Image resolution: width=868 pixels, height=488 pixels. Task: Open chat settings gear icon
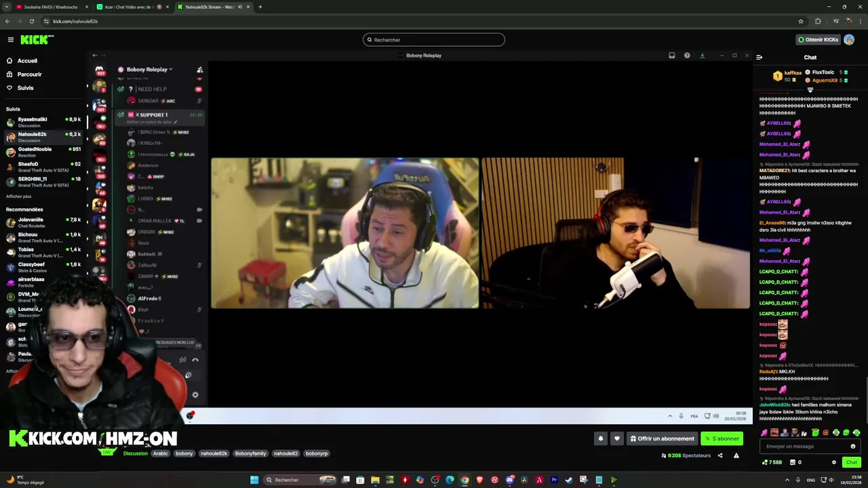(834, 462)
